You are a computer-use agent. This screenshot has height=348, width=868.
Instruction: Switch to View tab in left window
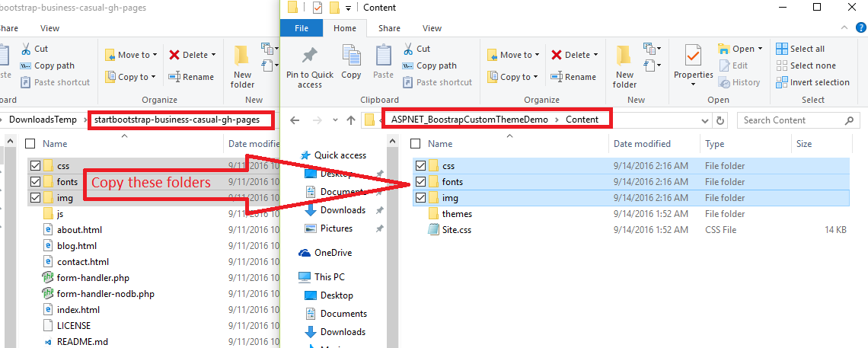pyautogui.click(x=49, y=28)
